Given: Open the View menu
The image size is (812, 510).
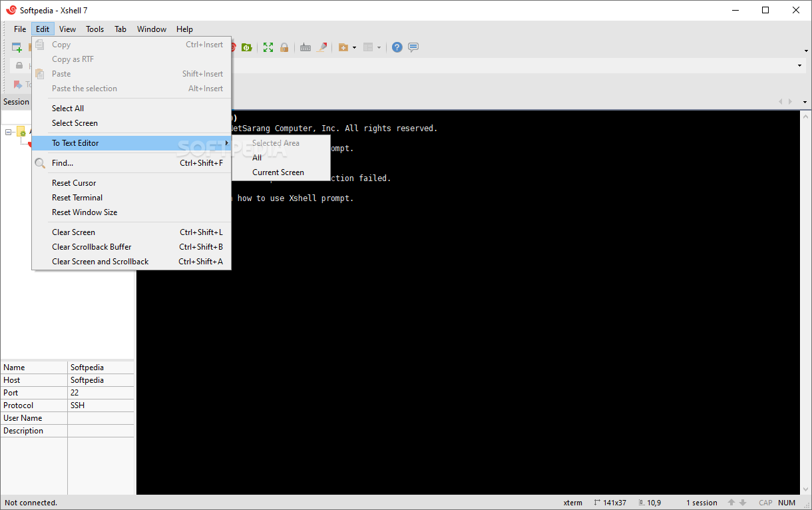Looking at the screenshot, I should click(x=67, y=29).
